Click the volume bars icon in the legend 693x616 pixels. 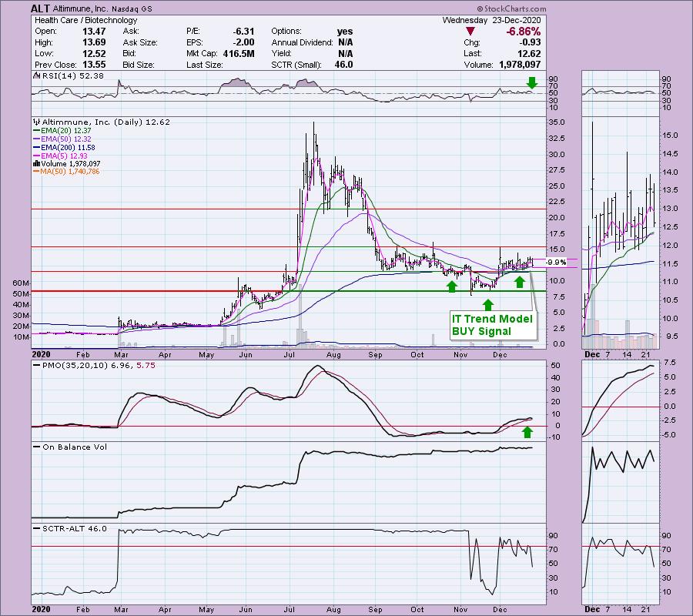click(x=36, y=164)
